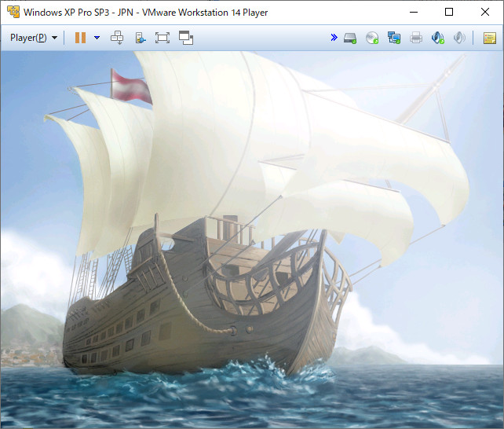
Task: Expand the hidden devices chevron
Action: pyautogui.click(x=334, y=38)
